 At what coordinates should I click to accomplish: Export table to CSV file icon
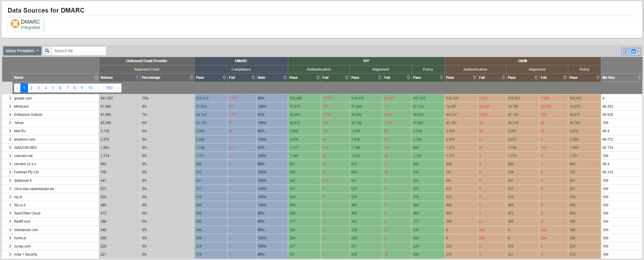pos(625,51)
